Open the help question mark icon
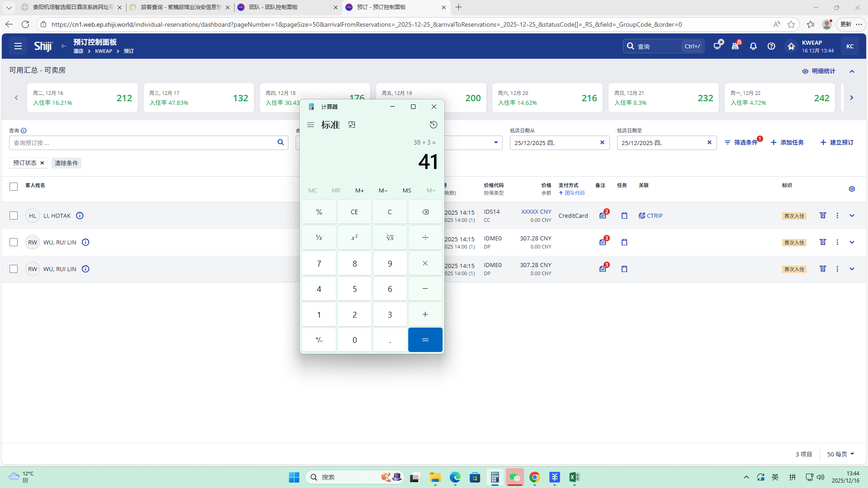The image size is (868, 488). (x=771, y=46)
